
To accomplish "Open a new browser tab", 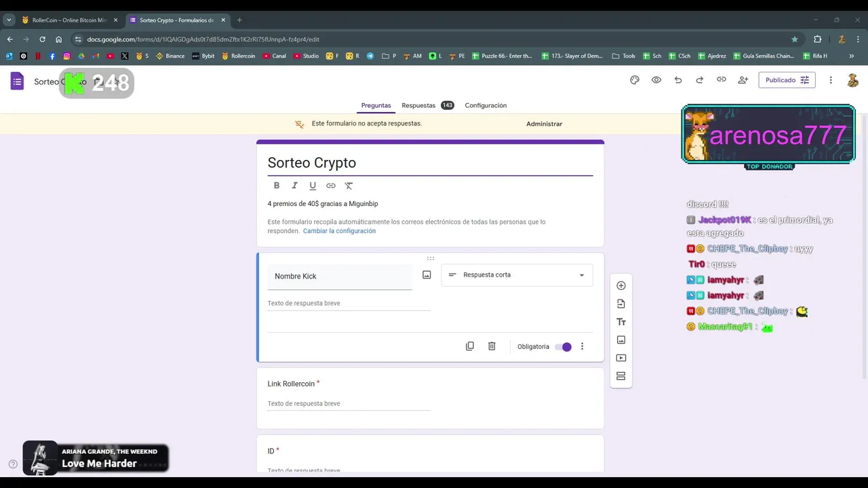I will pyautogui.click(x=239, y=20).
